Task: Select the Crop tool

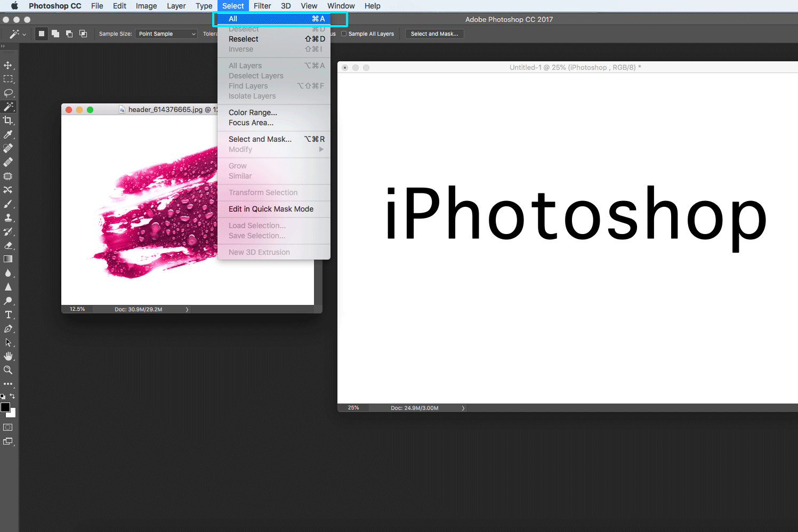Action: [x=8, y=120]
